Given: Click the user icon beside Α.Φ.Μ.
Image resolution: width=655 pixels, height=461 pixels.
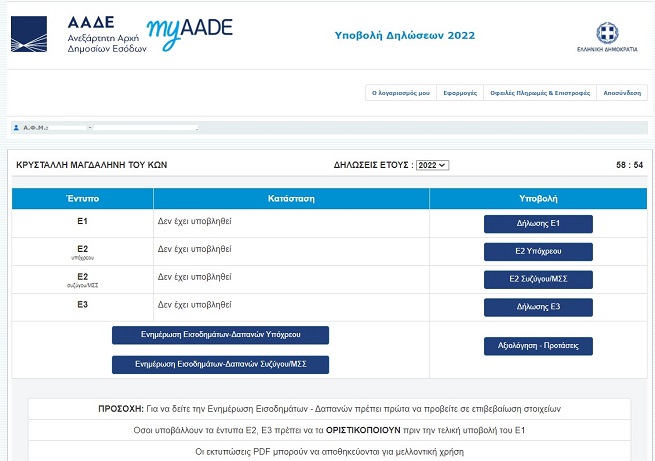Looking at the screenshot, I should pyautogui.click(x=16, y=128).
